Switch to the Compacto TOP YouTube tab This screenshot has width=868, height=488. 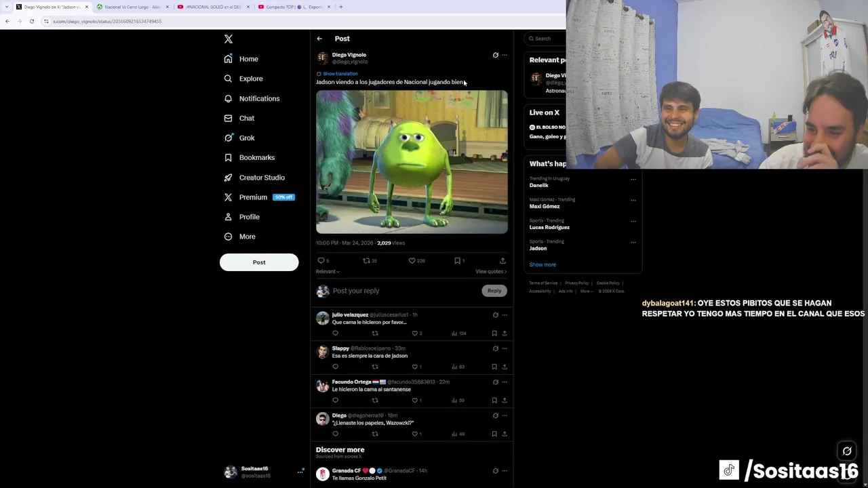click(x=293, y=7)
